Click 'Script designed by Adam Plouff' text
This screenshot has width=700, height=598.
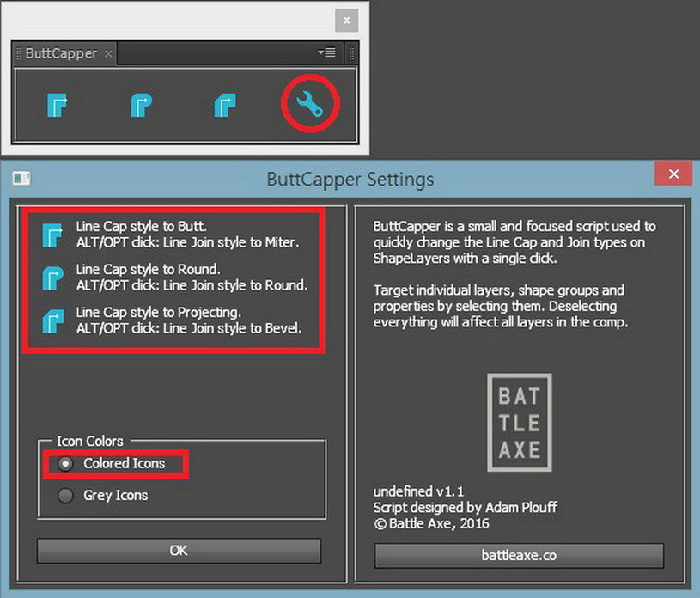[466, 507]
